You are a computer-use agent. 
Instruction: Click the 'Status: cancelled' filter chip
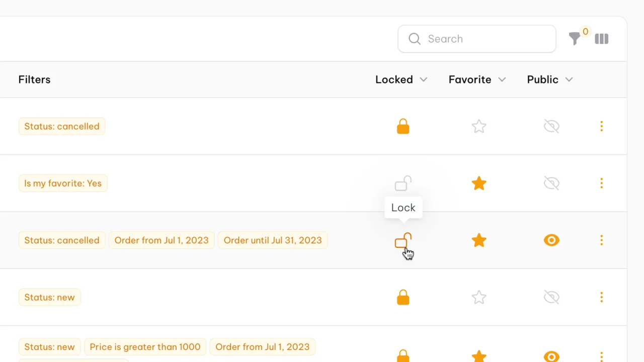tap(61, 126)
